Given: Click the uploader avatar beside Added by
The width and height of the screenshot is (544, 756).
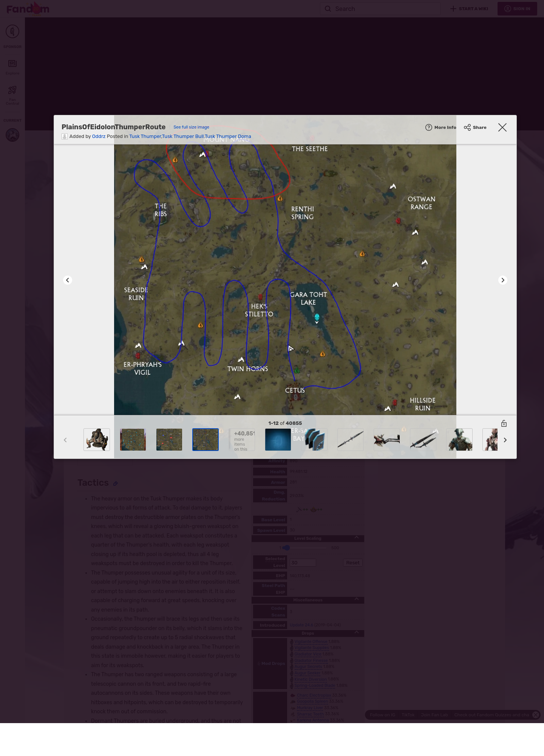Looking at the screenshot, I should click(65, 136).
